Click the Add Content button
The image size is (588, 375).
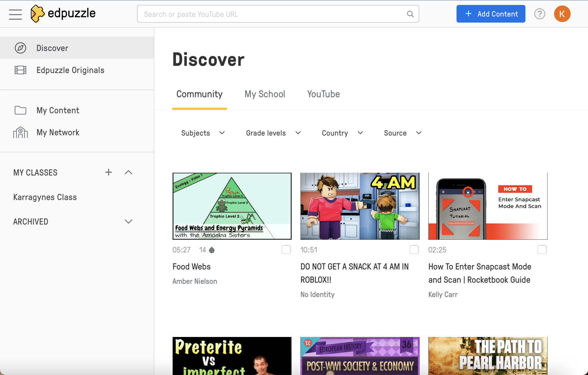(491, 14)
